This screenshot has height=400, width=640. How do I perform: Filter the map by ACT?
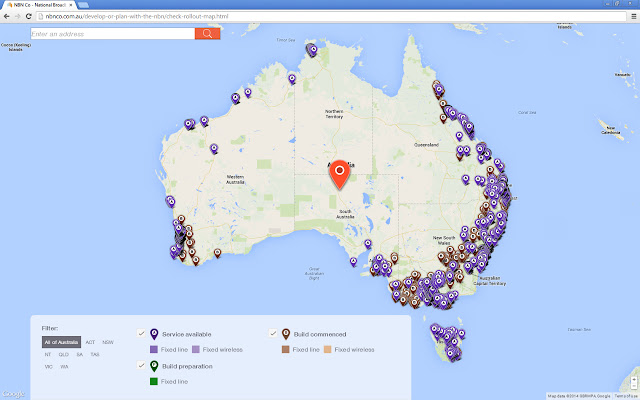pyautogui.click(x=90, y=342)
